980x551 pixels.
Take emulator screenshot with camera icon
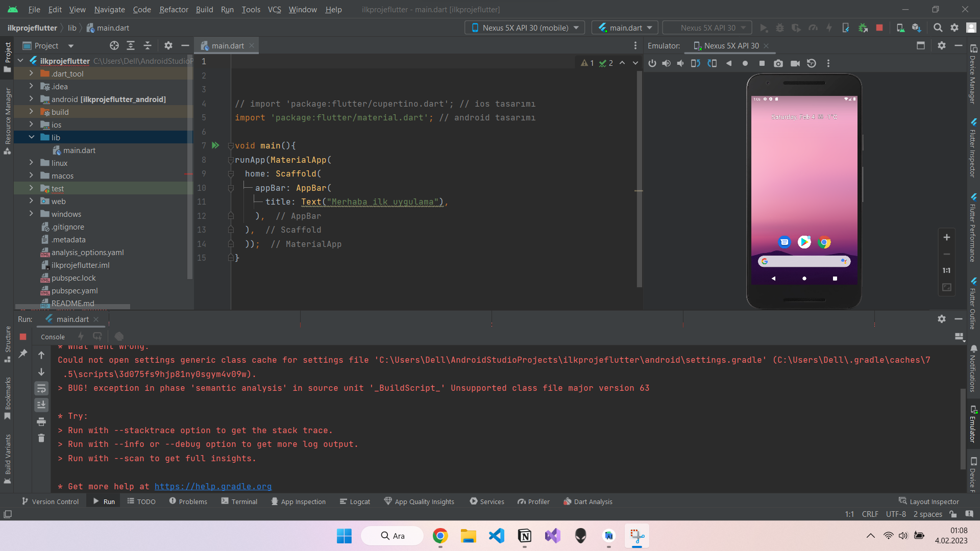coord(778,63)
